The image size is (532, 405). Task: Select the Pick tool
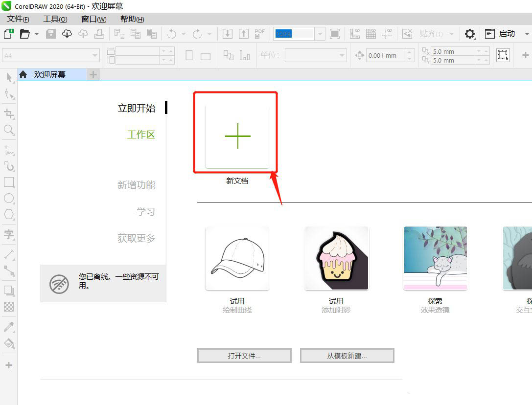coord(9,77)
